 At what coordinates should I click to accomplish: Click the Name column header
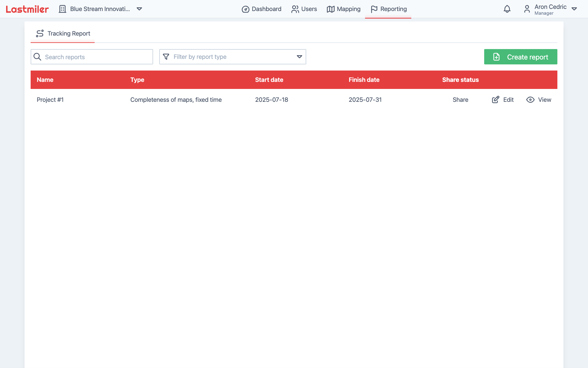point(45,80)
